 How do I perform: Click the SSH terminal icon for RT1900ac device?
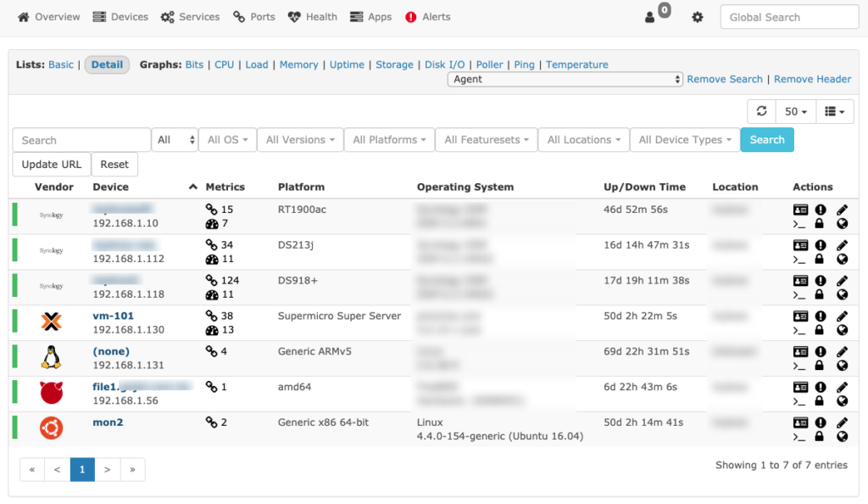point(798,224)
